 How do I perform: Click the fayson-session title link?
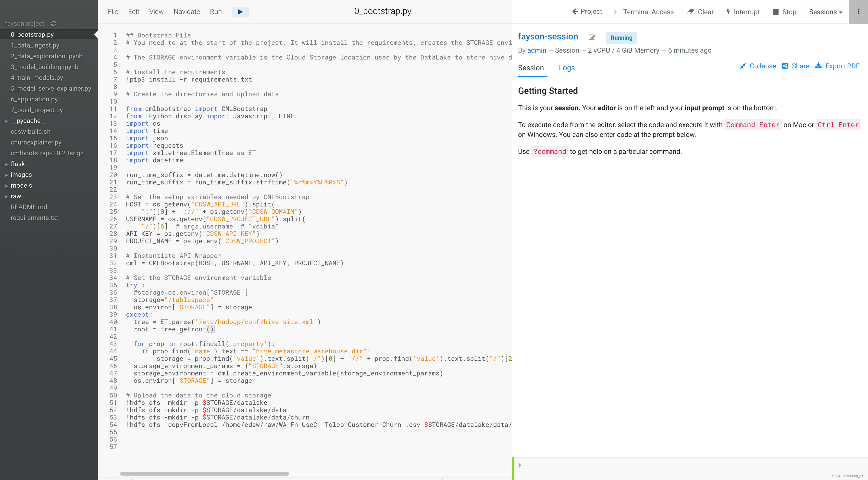coord(548,37)
